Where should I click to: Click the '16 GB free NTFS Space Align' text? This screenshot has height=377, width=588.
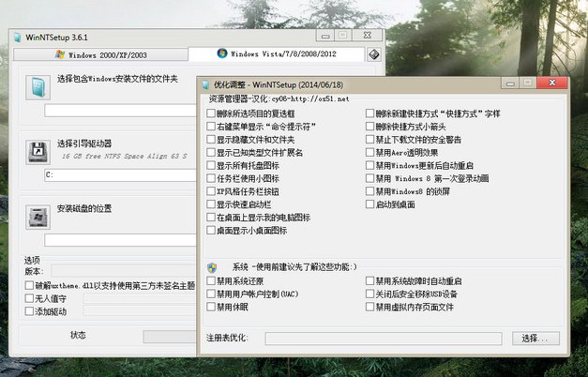(x=124, y=156)
